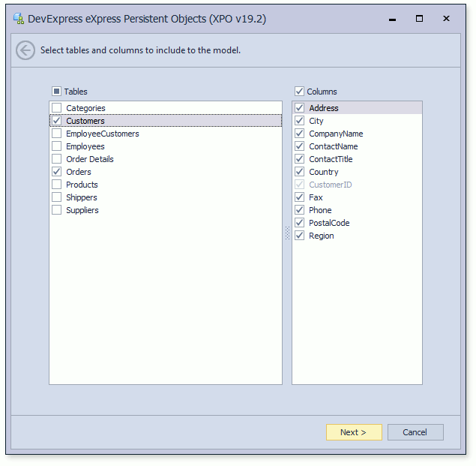Screen dimensions: 476x466
Task: Uncheck the Address column checkbox
Action: 299,107
